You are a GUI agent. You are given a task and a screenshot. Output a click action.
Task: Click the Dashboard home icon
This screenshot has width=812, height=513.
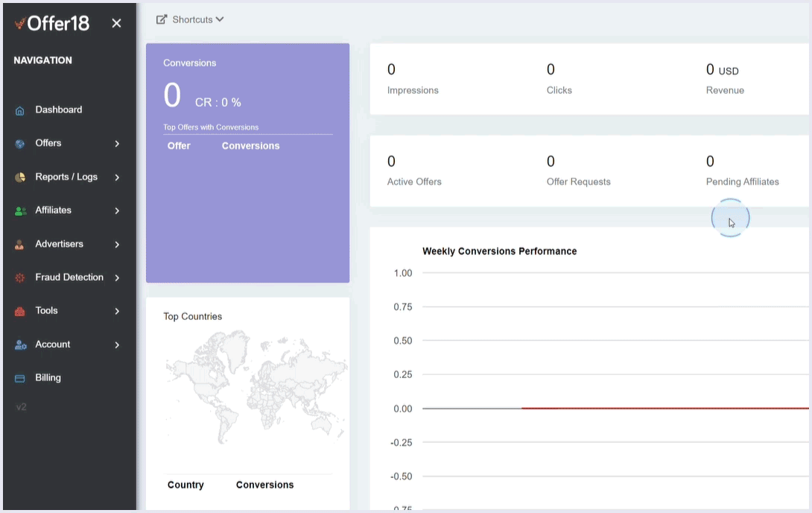[20, 110]
